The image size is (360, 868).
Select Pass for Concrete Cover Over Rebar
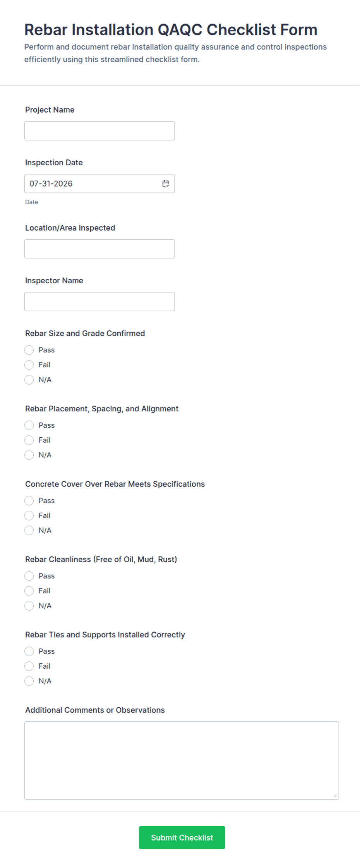click(x=29, y=501)
